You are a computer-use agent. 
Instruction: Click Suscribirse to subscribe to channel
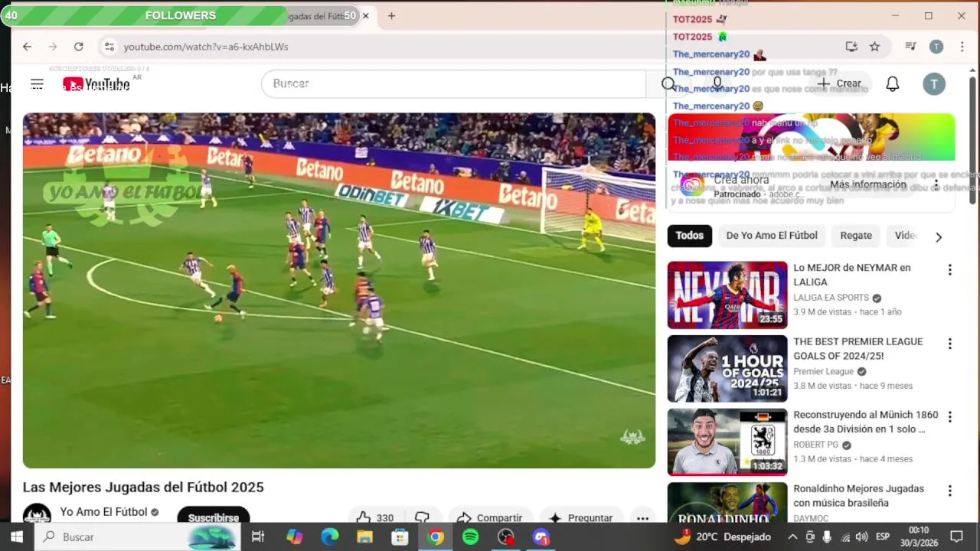coord(214,518)
